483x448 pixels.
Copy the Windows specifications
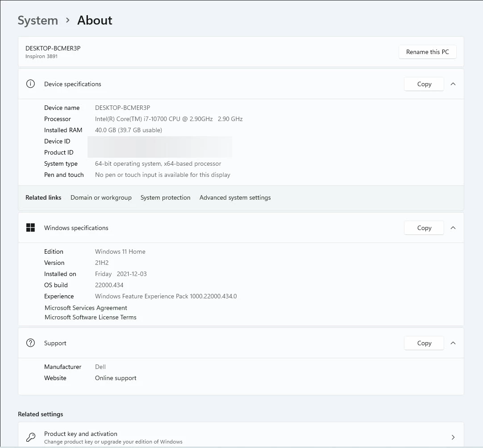click(424, 228)
